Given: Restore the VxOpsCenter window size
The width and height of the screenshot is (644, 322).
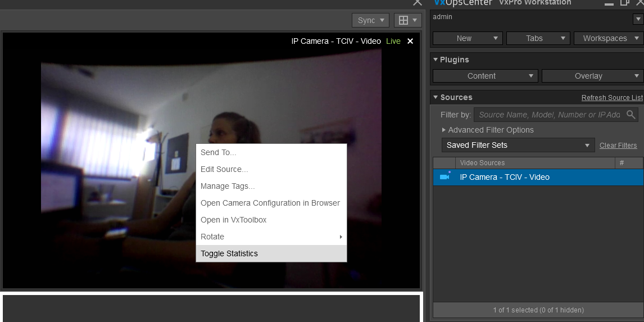Looking at the screenshot, I should (x=624, y=2).
